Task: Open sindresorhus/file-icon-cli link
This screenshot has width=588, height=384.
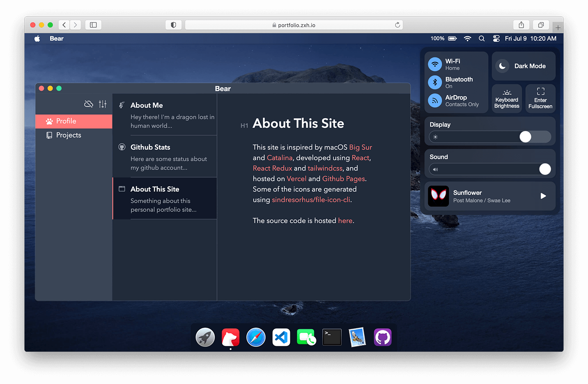Action: [x=311, y=200]
